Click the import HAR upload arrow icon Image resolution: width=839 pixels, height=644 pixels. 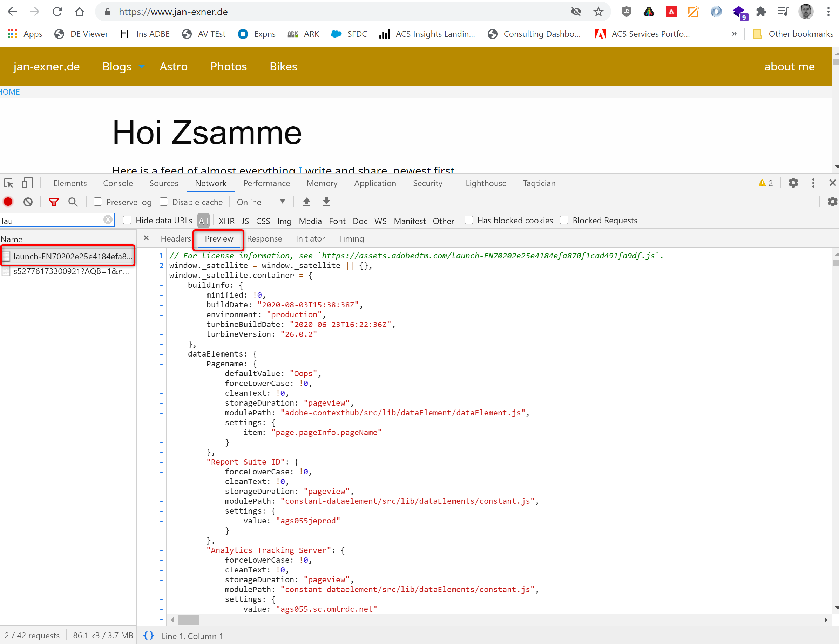(x=307, y=202)
